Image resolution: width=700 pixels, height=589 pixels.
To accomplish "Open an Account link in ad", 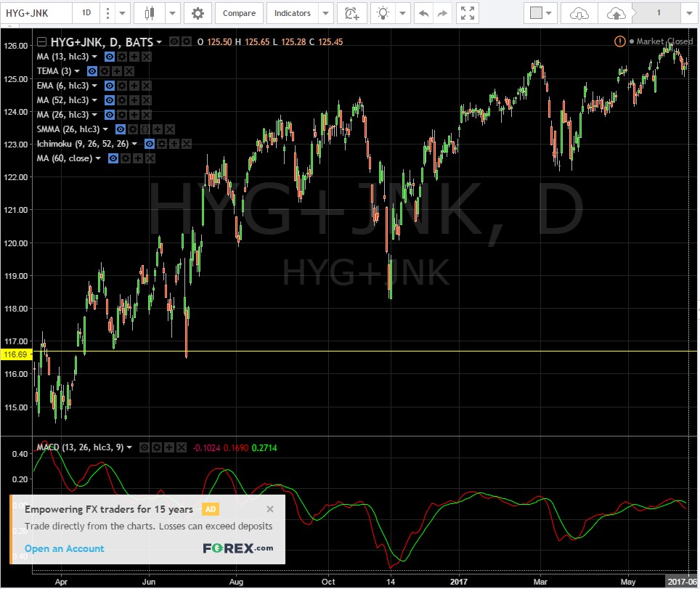I will (65, 548).
